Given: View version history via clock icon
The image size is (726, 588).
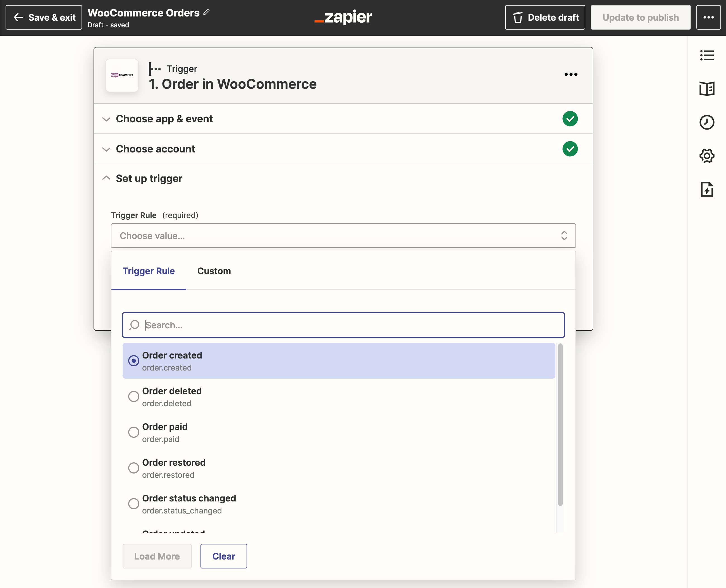Looking at the screenshot, I should 707,122.
